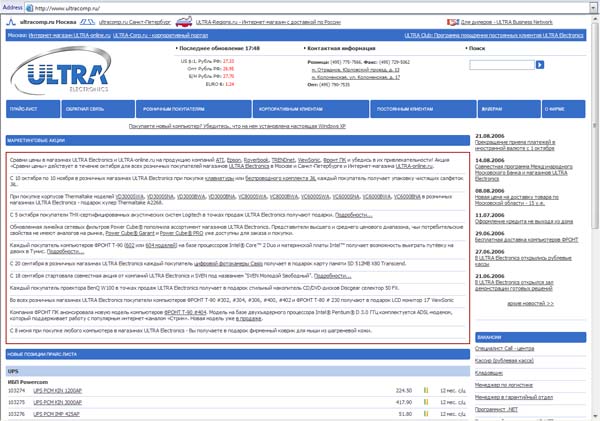Open the КОРПОРАТИВНЫМ КЛИЕНТАМ menu tab

pos(311,109)
